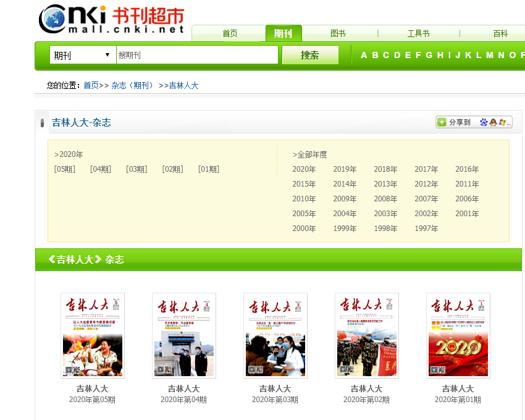525x420 pixels.
Task: Browse journals by letter F
Action: (x=418, y=55)
